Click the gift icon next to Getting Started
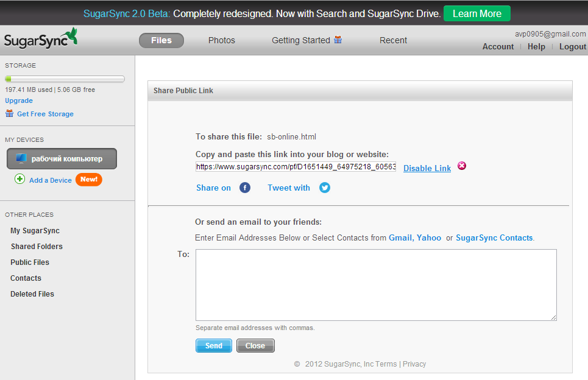Image resolution: width=588 pixels, height=380 pixels. [x=338, y=40]
